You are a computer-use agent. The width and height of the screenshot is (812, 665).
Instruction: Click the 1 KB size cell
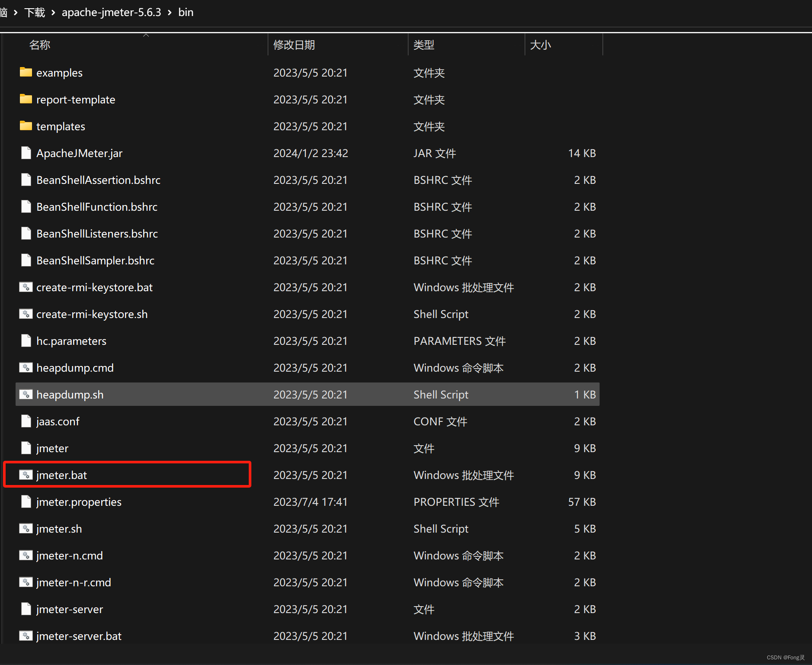click(x=585, y=395)
